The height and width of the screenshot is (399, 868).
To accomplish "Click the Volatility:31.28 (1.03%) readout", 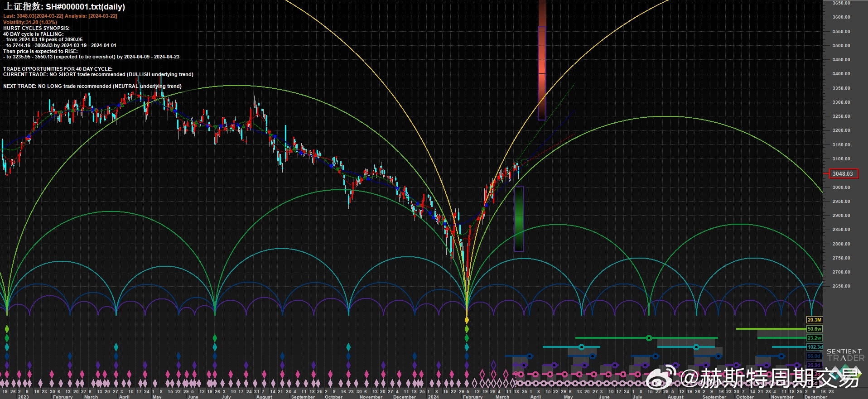I will coord(30,22).
